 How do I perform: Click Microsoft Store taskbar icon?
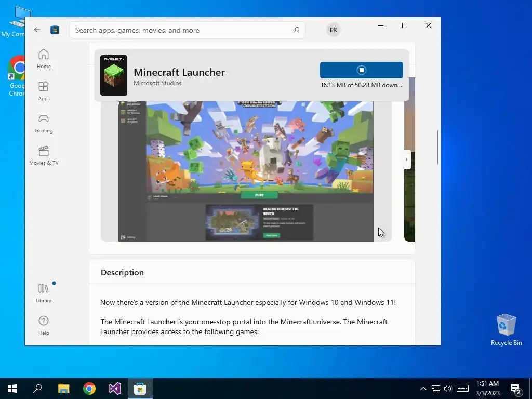tap(140, 389)
